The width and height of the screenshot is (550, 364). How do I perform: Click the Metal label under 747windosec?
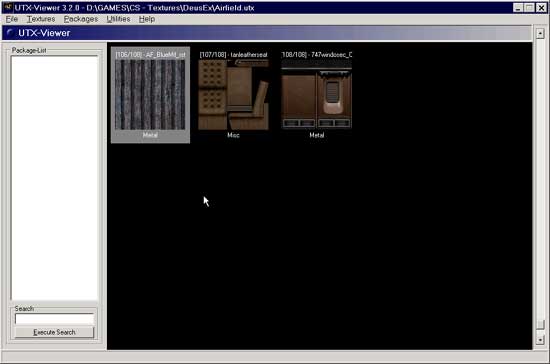coord(317,135)
